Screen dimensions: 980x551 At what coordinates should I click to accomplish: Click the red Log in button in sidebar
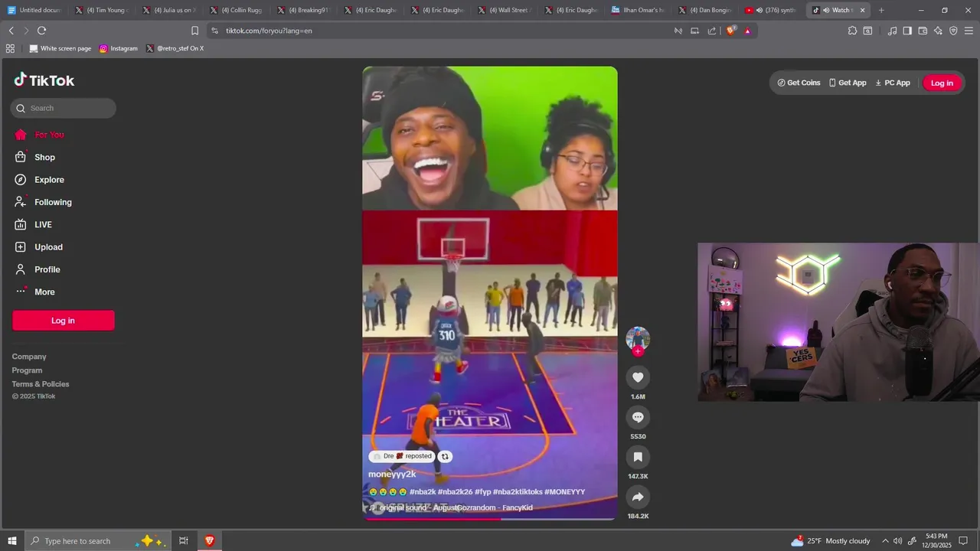pos(64,321)
